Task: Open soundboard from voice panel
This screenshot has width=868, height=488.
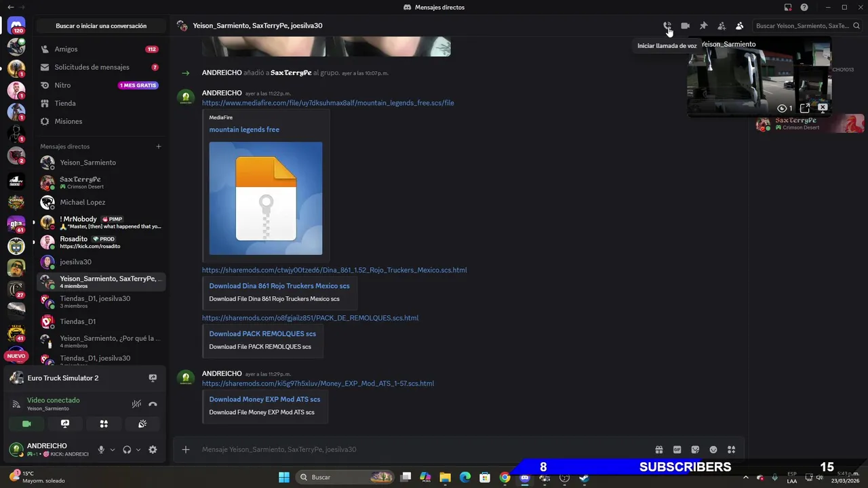Action: pos(142,424)
